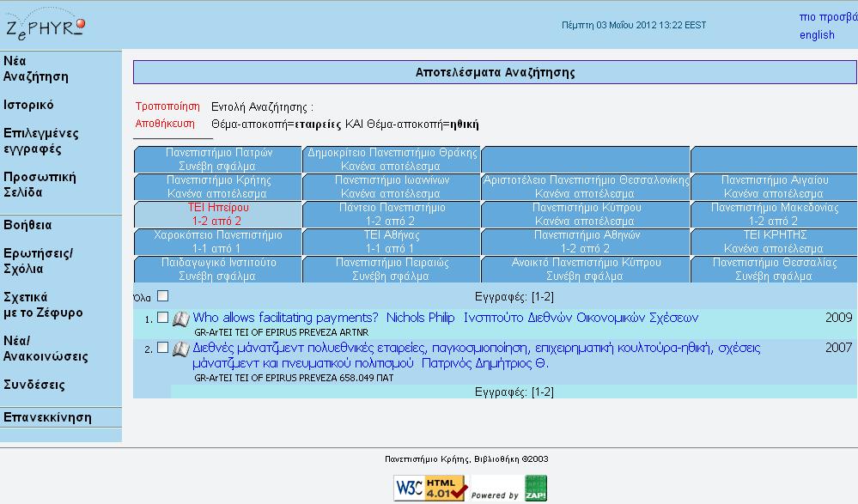Select the 'Πανεπιστήμιο Κρήτης' library cell
The height and width of the screenshot is (504, 858).
coord(218,186)
